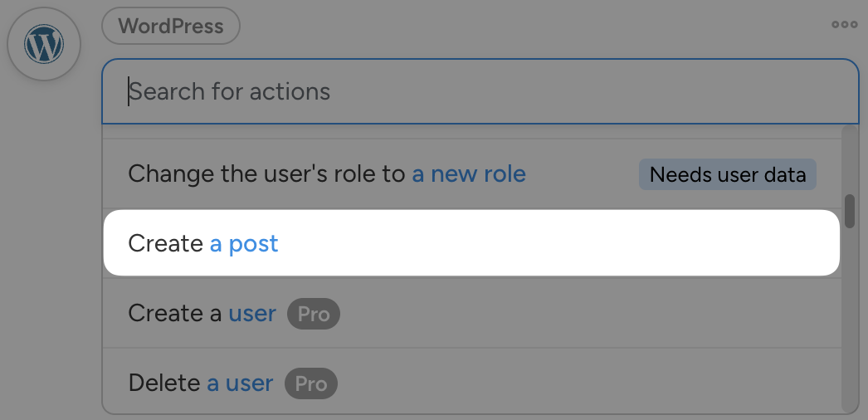Open the three-dot more options menu

click(x=844, y=25)
